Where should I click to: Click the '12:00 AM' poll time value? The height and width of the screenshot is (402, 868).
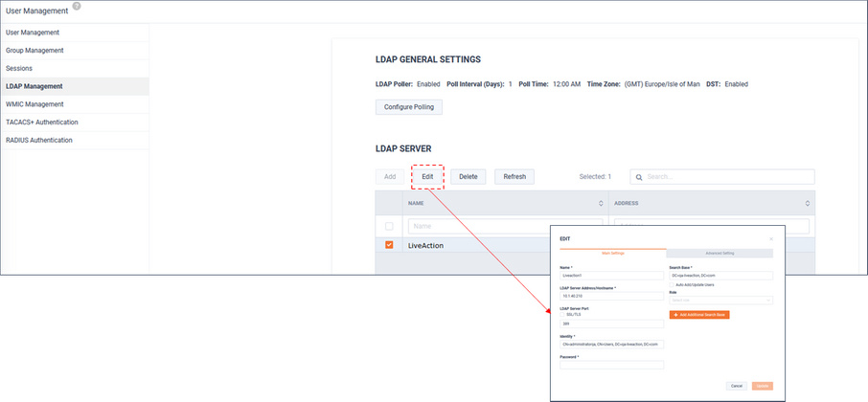[x=567, y=84]
